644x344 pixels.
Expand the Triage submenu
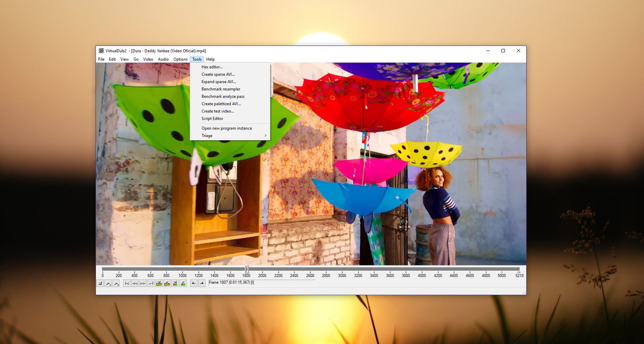230,136
